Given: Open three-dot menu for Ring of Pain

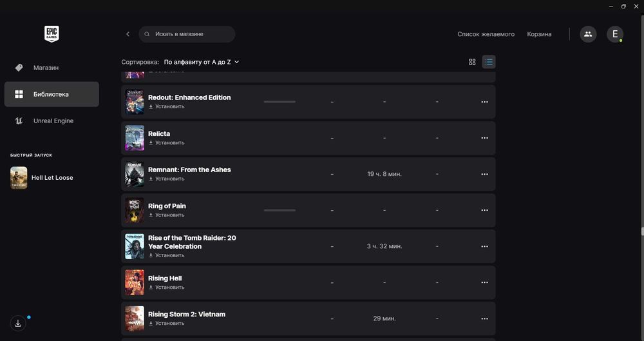Looking at the screenshot, I should point(485,210).
